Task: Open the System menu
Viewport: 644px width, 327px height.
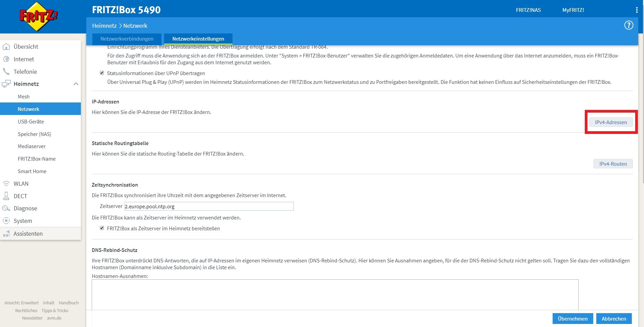Action: click(23, 221)
